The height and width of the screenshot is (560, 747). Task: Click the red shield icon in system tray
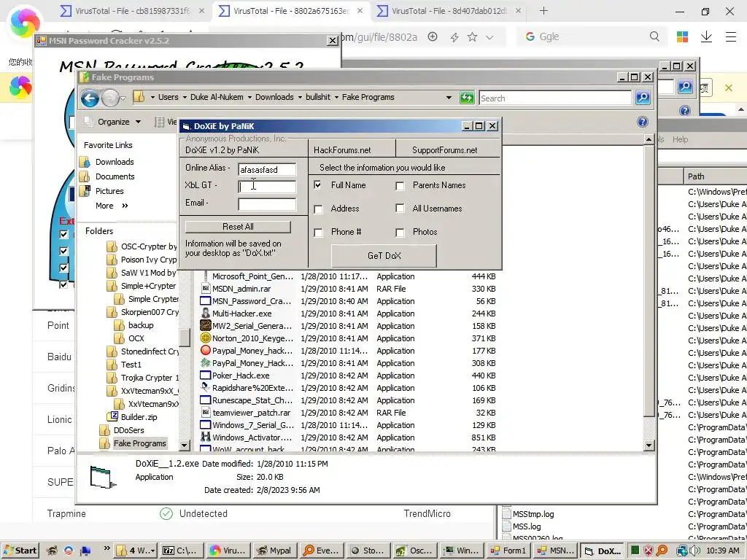(x=649, y=551)
